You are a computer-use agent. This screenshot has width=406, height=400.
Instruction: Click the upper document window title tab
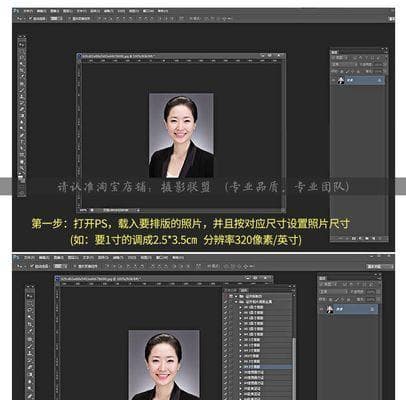[117, 56]
